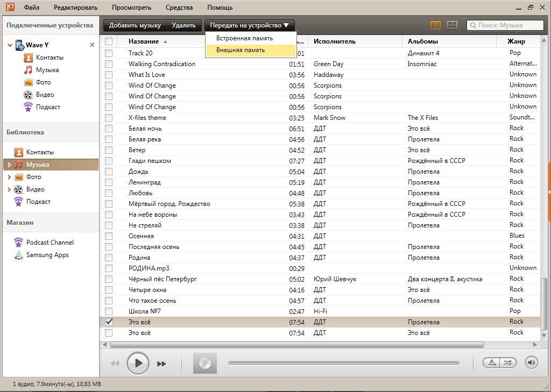Check the Ленинград checkbox

[x=109, y=182]
